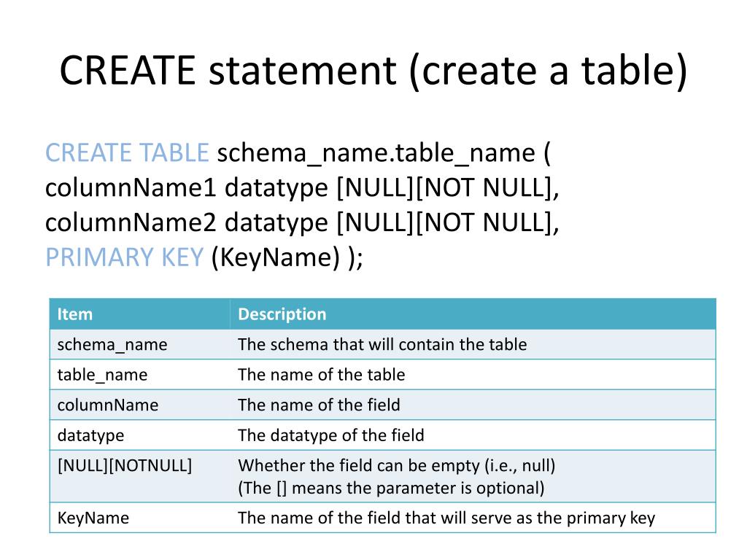Click 'The schema that will contain the table'
Viewport: 747px width, 560px height.
click(x=382, y=345)
